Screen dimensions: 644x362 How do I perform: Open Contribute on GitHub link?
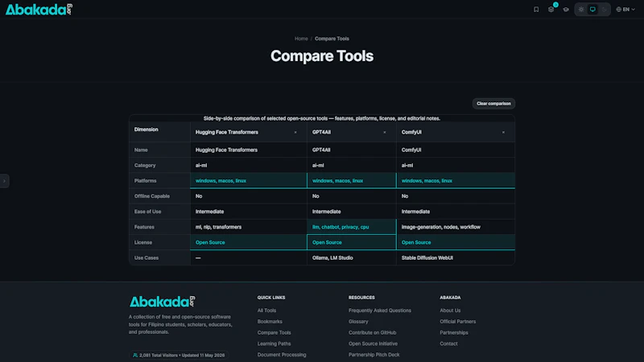coord(372,333)
